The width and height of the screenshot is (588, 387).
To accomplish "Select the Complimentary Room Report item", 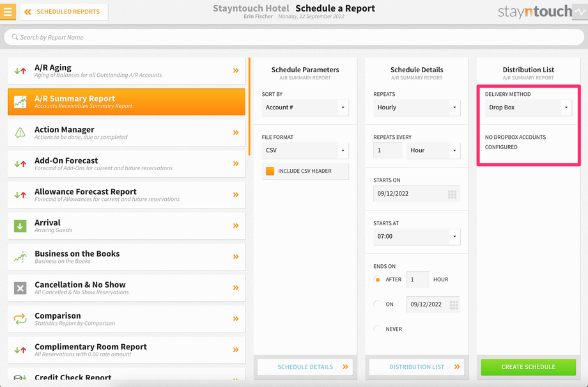I will pyautogui.click(x=127, y=350).
